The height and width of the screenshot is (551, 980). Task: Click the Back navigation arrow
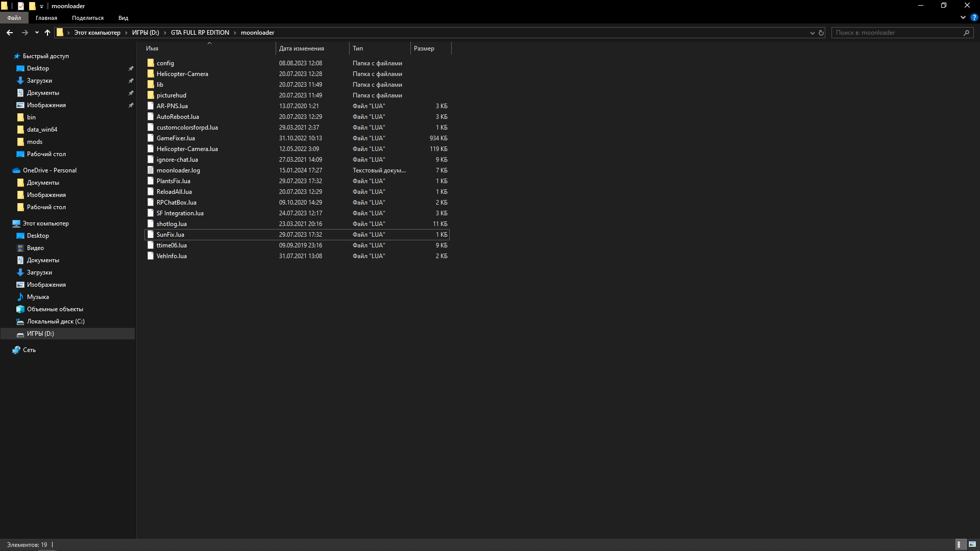pos(10,33)
